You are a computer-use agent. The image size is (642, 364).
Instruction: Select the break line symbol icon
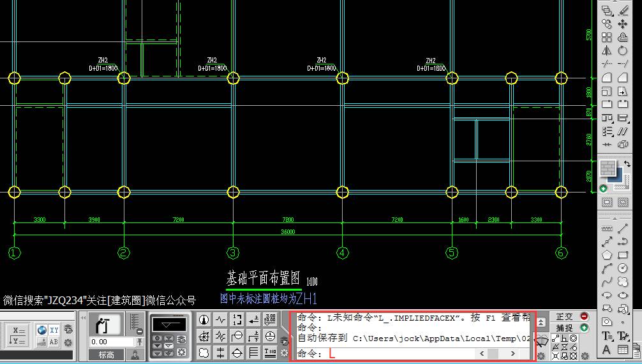[x=221, y=320]
